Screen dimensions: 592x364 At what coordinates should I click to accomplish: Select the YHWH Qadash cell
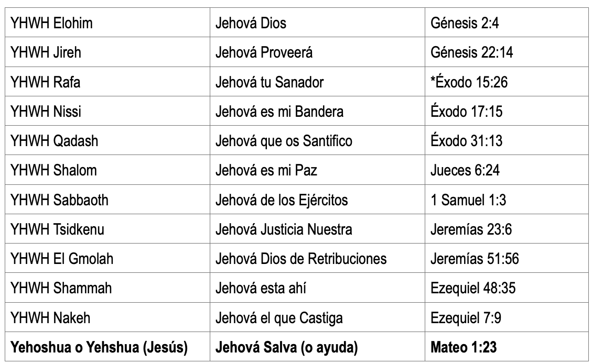(x=107, y=141)
